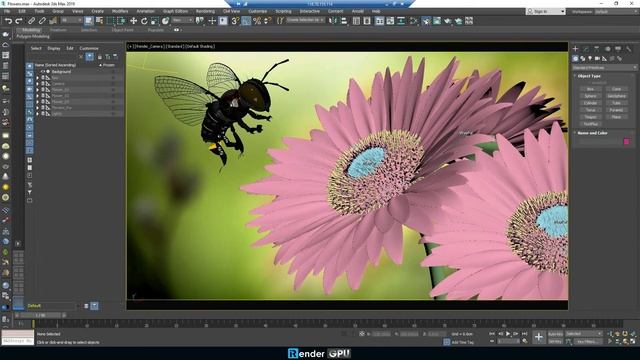Open the reference coordinate system dropdown

pos(182,20)
